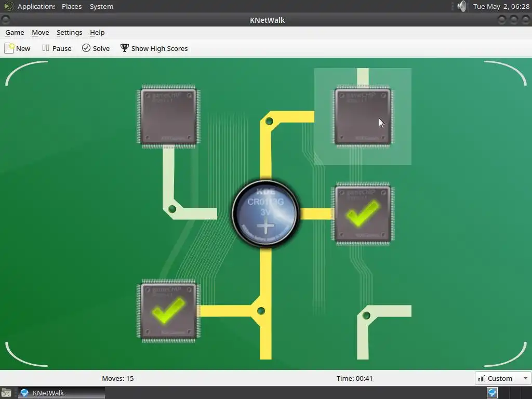Screen dimensions: 532x399
Task: Click the Solve toolbar button
Action: pyautogui.click(x=96, y=48)
